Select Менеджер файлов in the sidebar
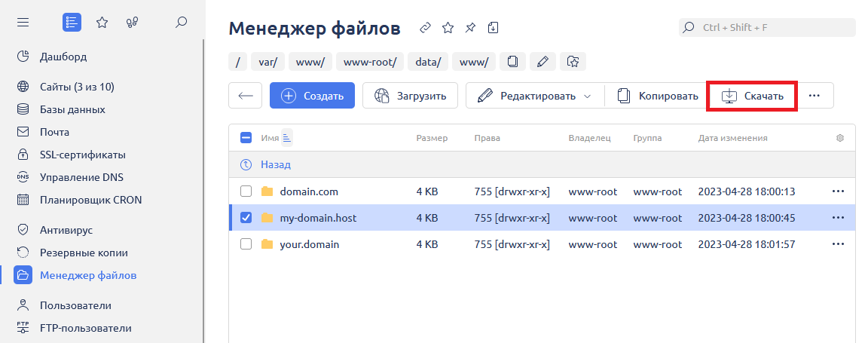The height and width of the screenshot is (343, 868). [x=88, y=275]
